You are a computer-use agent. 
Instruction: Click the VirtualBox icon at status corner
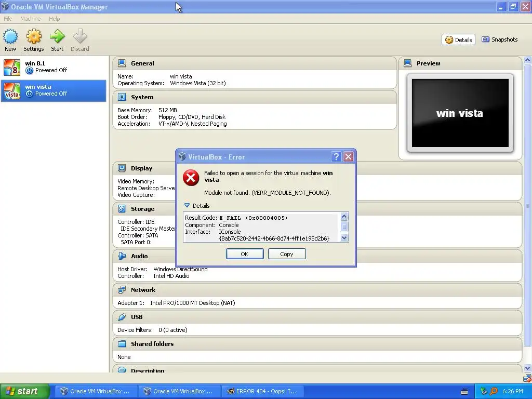point(527,378)
